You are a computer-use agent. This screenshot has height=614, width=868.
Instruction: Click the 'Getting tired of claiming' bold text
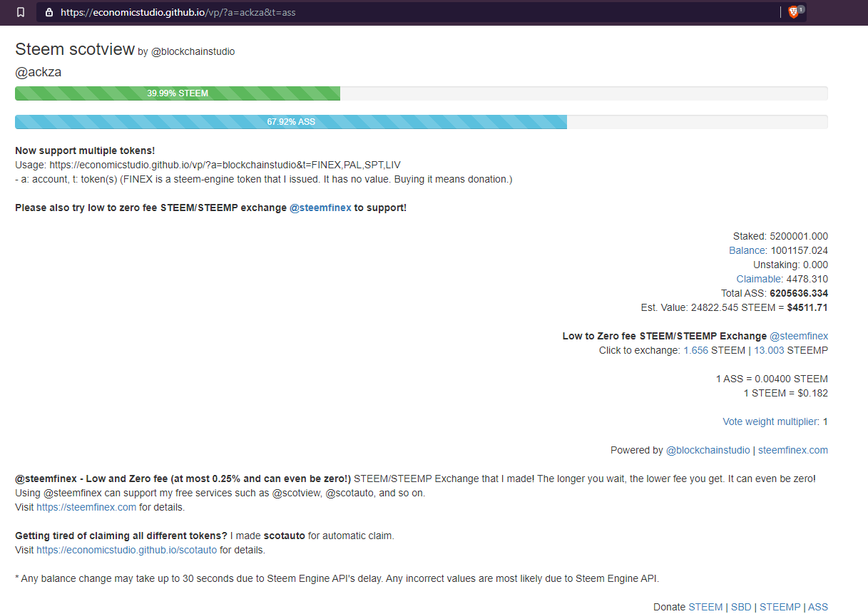(x=121, y=536)
